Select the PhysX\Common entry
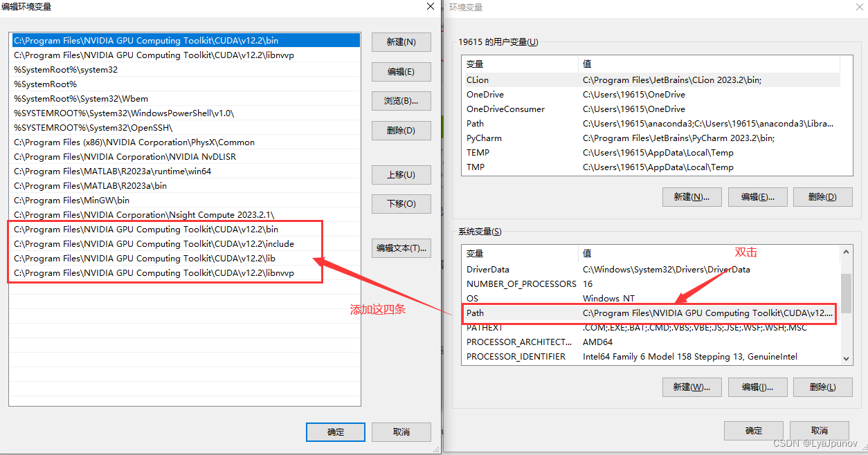The image size is (868, 455). [186, 142]
